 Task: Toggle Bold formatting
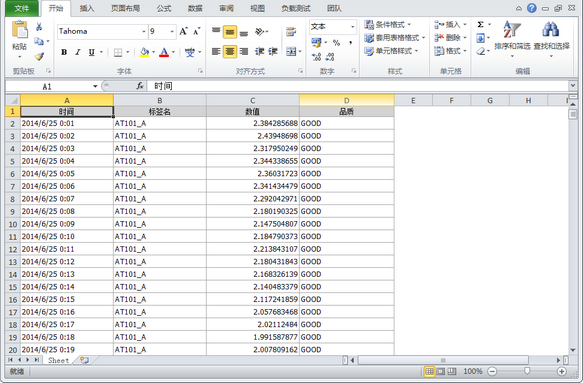click(64, 52)
